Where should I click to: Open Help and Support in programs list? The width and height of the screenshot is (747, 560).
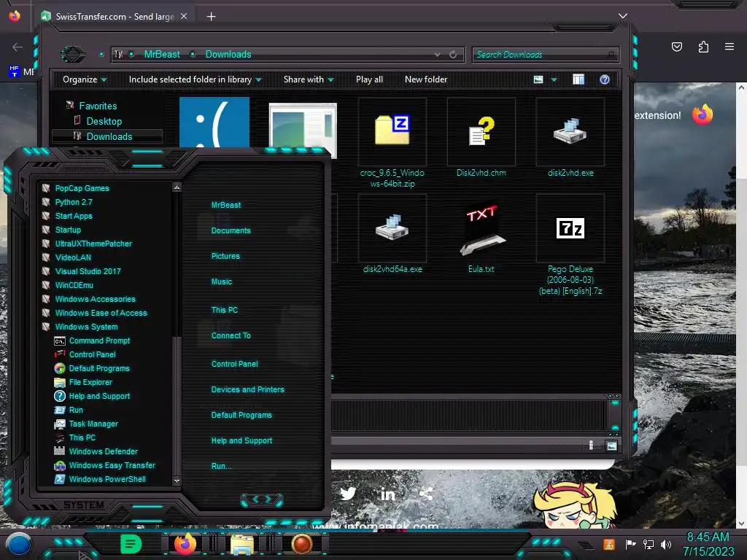coord(99,396)
